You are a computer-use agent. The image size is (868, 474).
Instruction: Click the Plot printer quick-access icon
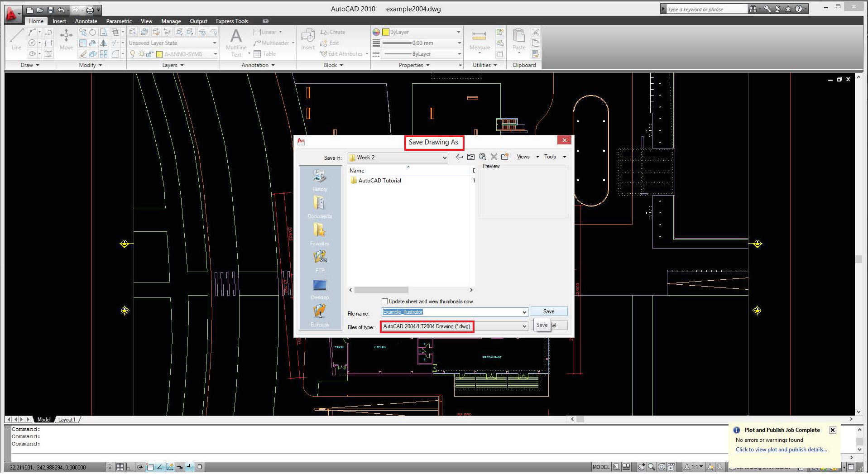click(90, 10)
